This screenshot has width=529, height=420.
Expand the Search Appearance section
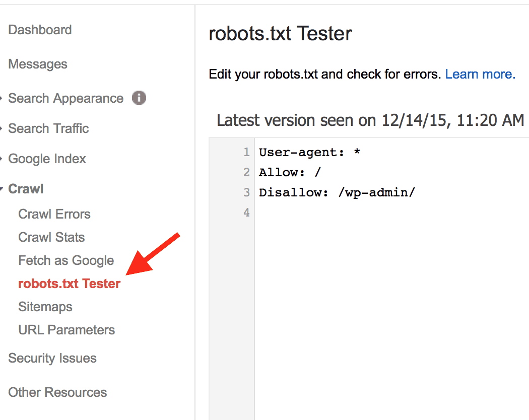coord(65,98)
